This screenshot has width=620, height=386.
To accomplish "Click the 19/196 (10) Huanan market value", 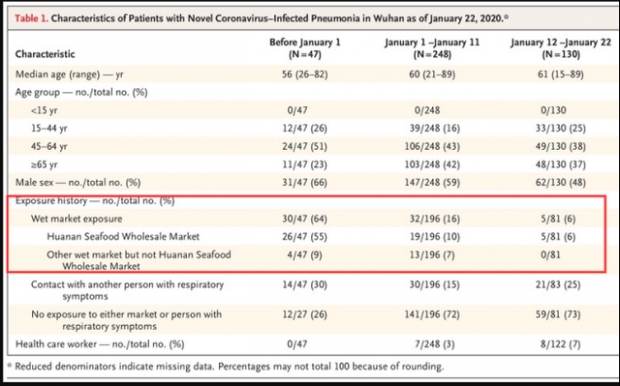I will point(435,237).
